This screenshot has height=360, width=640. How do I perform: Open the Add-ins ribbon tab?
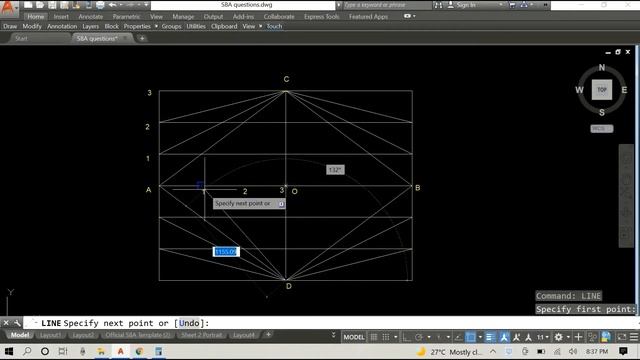pos(243,16)
